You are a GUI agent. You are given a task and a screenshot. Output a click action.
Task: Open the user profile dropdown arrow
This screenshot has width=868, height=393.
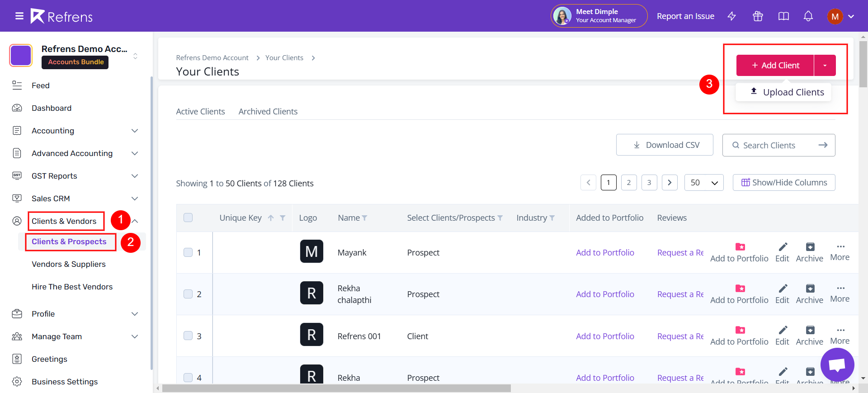tap(851, 17)
